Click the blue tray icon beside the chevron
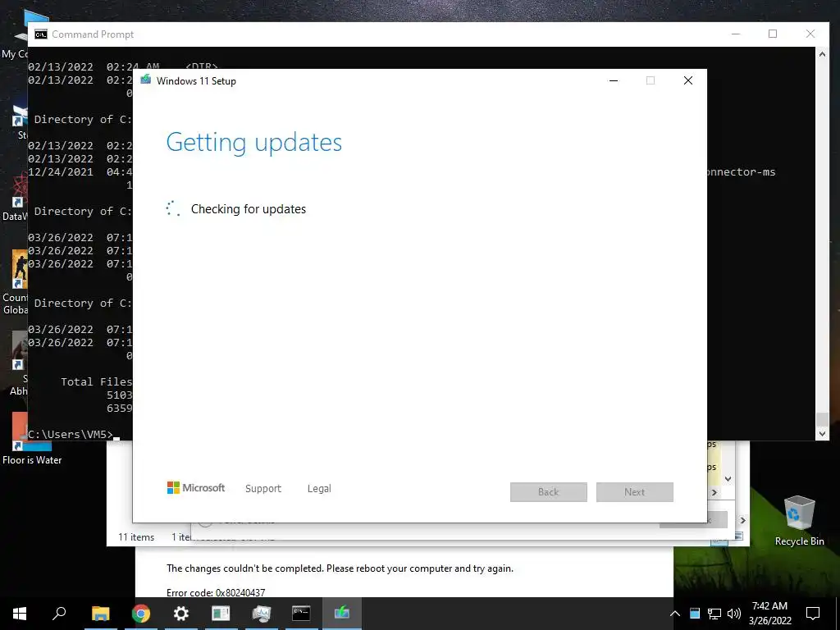Image resolution: width=840 pixels, height=630 pixels. [x=695, y=614]
